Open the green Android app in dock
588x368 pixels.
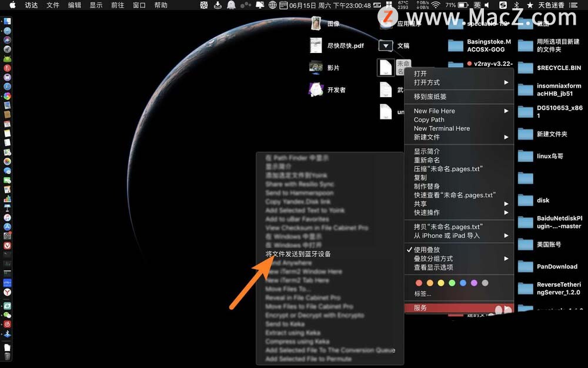[7, 58]
